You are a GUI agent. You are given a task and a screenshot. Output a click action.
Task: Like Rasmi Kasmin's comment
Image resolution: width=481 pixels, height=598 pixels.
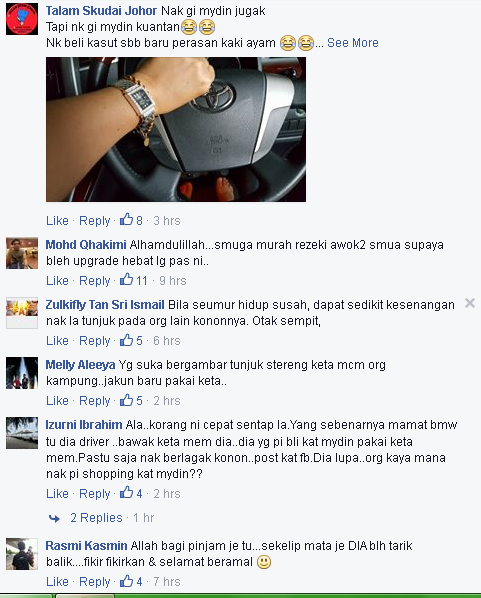57,582
